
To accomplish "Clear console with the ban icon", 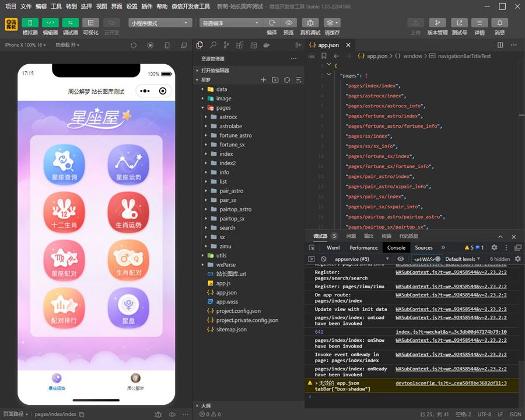I will tap(324, 259).
